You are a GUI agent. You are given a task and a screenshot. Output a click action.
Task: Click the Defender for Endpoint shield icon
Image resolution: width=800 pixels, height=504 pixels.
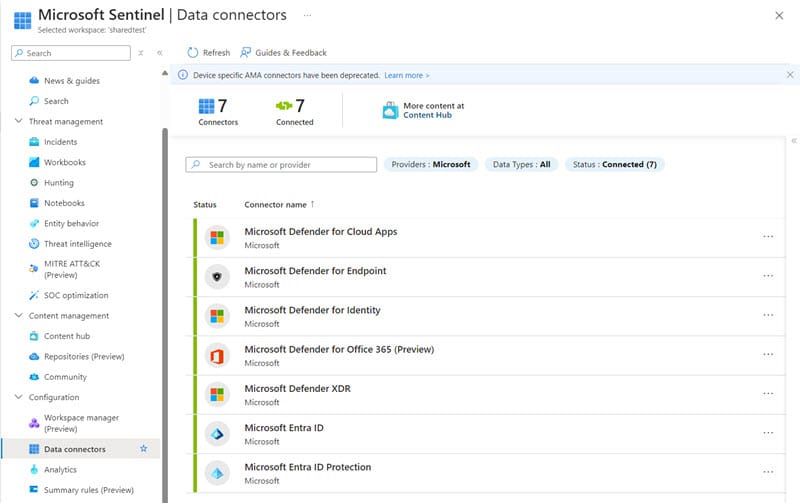tap(217, 277)
